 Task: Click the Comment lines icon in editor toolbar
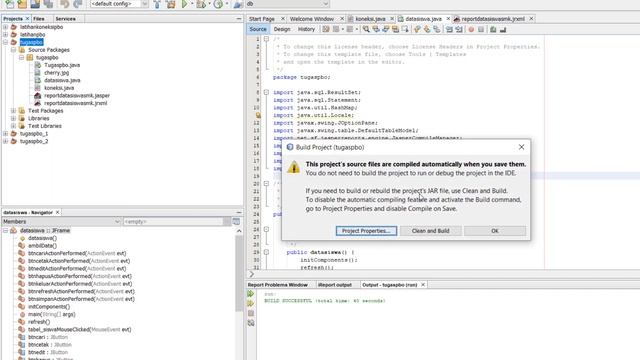[493, 29]
